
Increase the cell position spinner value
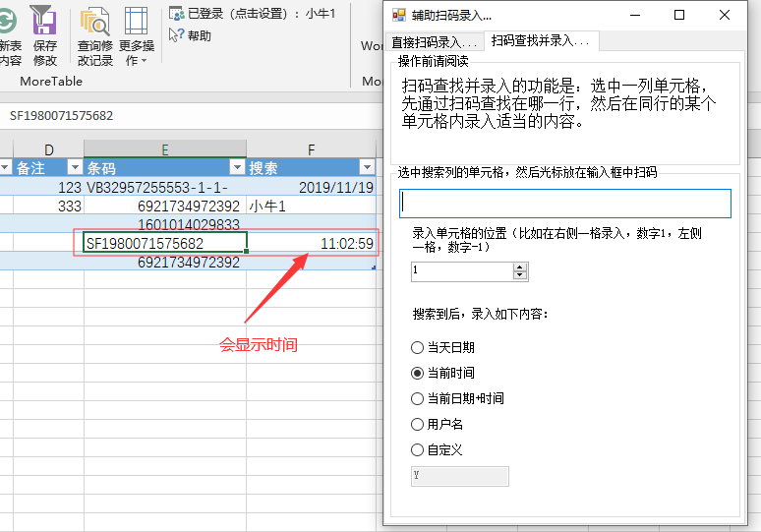tap(520, 266)
